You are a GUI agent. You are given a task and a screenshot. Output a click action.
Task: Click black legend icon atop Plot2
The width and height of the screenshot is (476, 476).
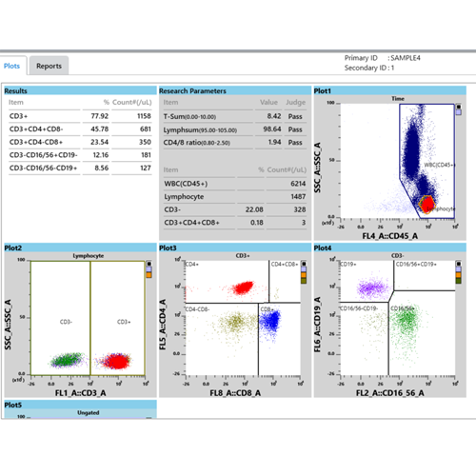click(x=149, y=264)
